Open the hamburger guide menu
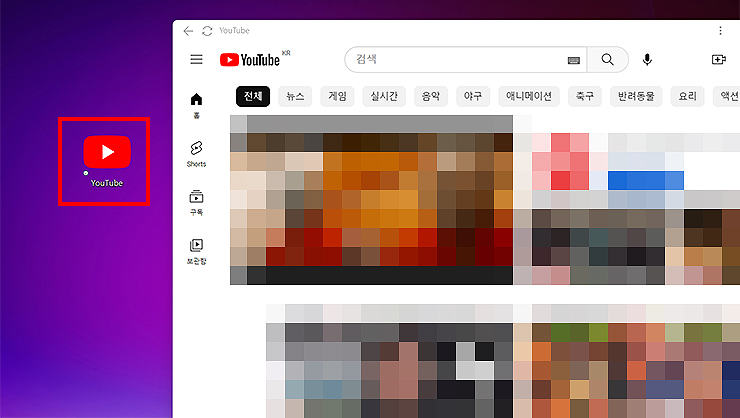This screenshot has height=418, width=740. pos(196,59)
